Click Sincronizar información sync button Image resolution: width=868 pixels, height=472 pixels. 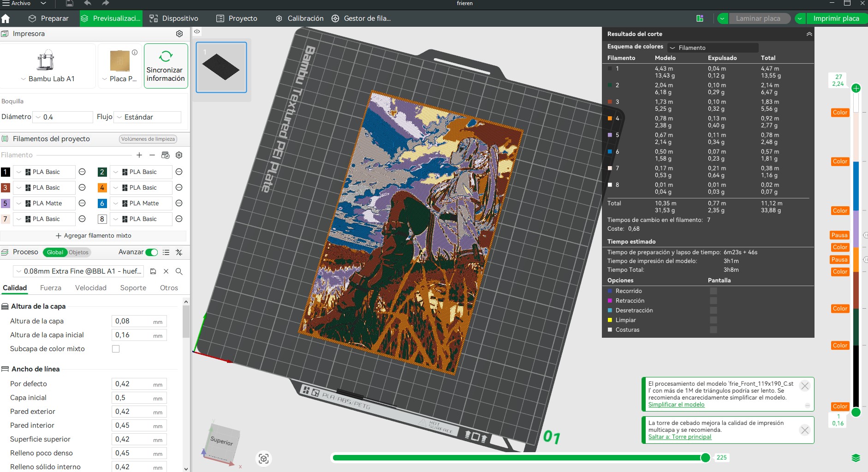166,66
